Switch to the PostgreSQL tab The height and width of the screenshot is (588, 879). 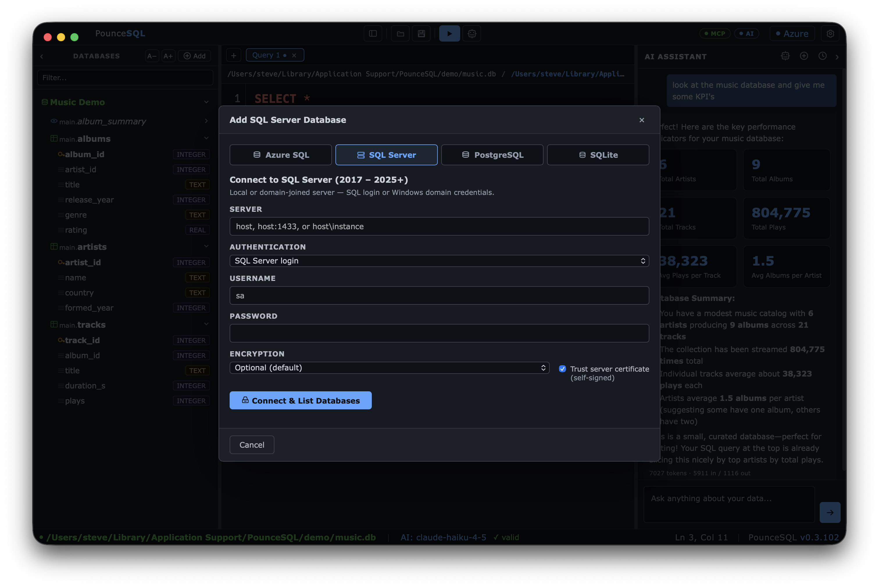tap(492, 155)
